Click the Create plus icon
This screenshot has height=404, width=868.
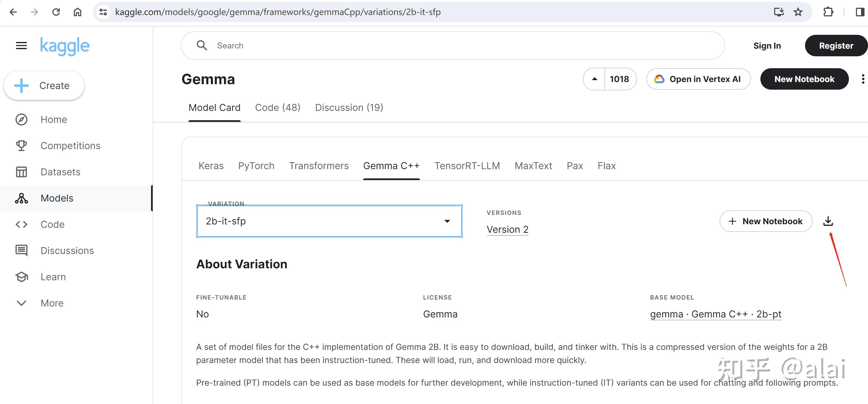[x=21, y=85]
